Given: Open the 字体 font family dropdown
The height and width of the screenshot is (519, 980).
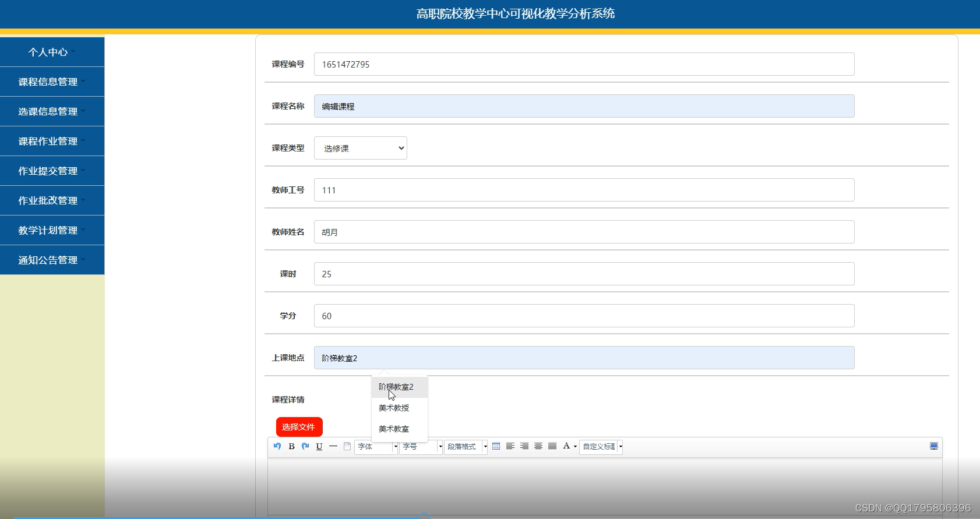Looking at the screenshot, I should 376,447.
